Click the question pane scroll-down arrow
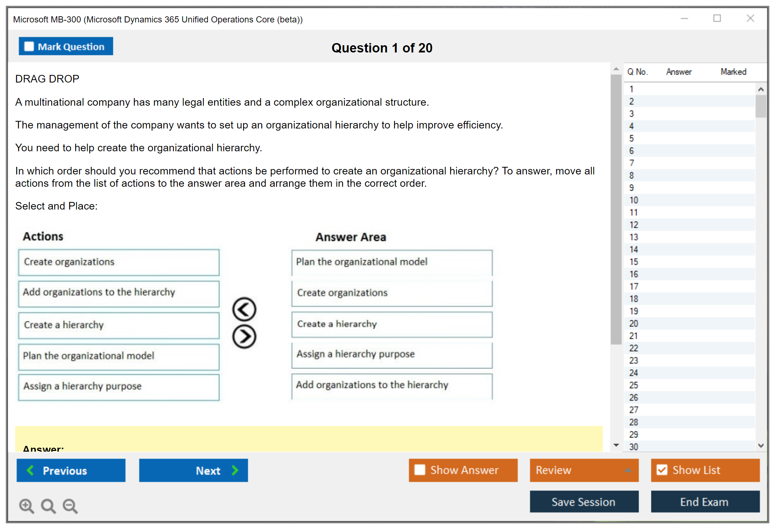This screenshot has height=532, width=778. [x=616, y=445]
